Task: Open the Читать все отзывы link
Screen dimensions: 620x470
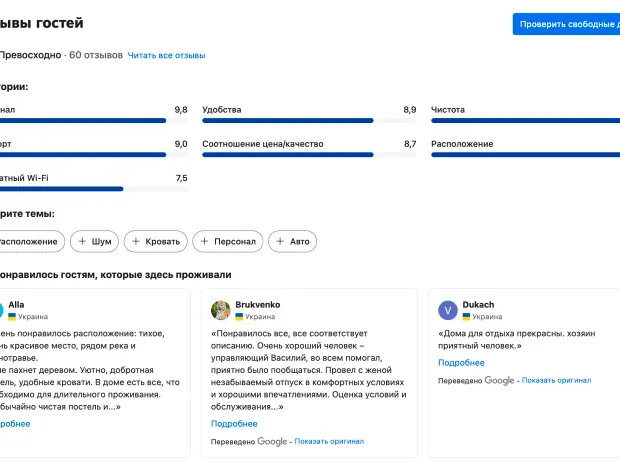Action: pyautogui.click(x=166, y=55)
